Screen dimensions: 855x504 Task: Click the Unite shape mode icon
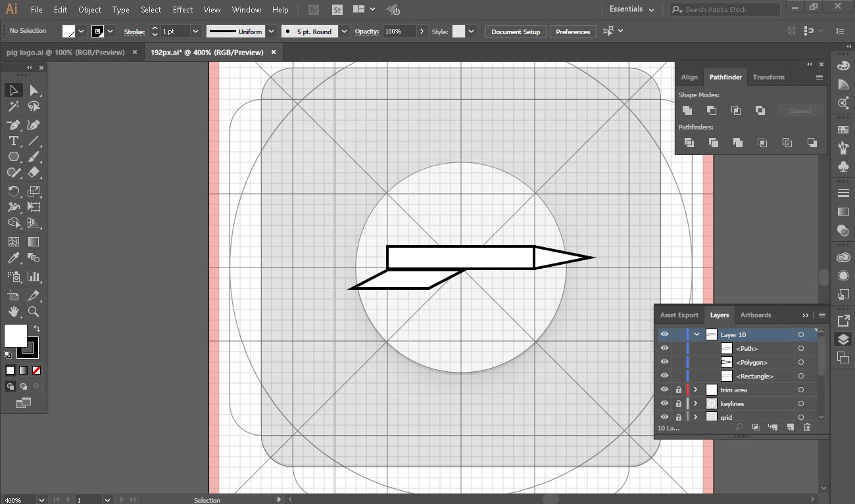pyautogui.click(x=687, y=110)
